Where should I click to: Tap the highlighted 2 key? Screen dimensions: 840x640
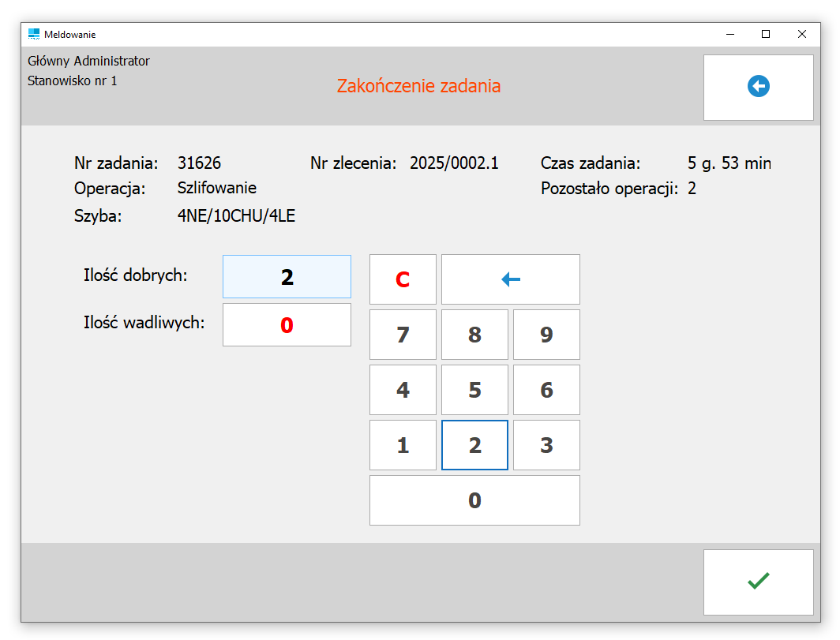click(474, 445)
